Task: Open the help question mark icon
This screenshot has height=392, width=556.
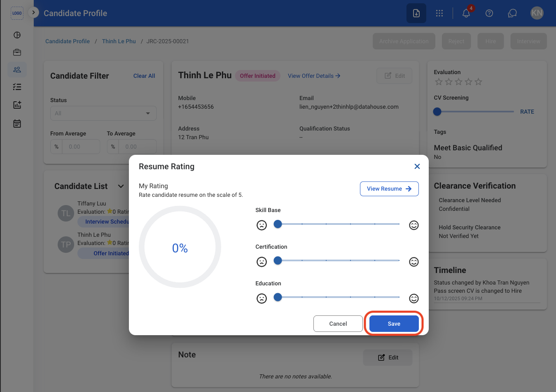Action: coord(489,13)
